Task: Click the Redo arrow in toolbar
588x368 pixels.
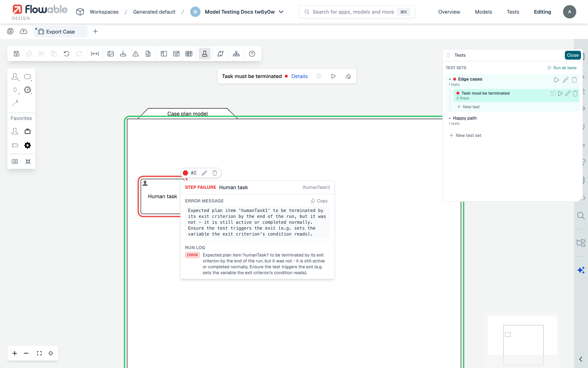Action: 79,54
